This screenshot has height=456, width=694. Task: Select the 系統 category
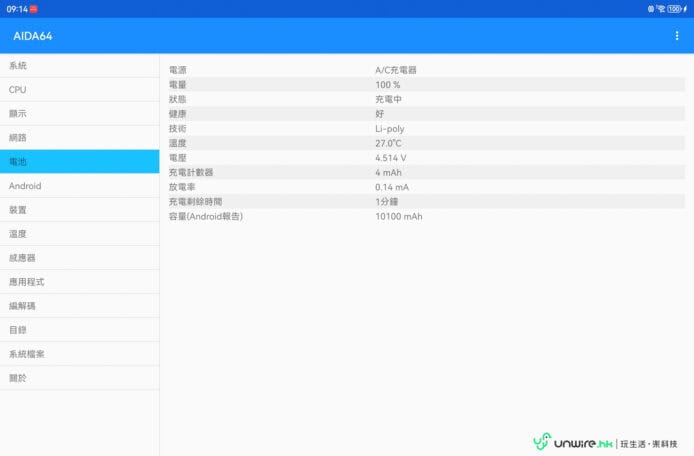click(x=80, y=66)
